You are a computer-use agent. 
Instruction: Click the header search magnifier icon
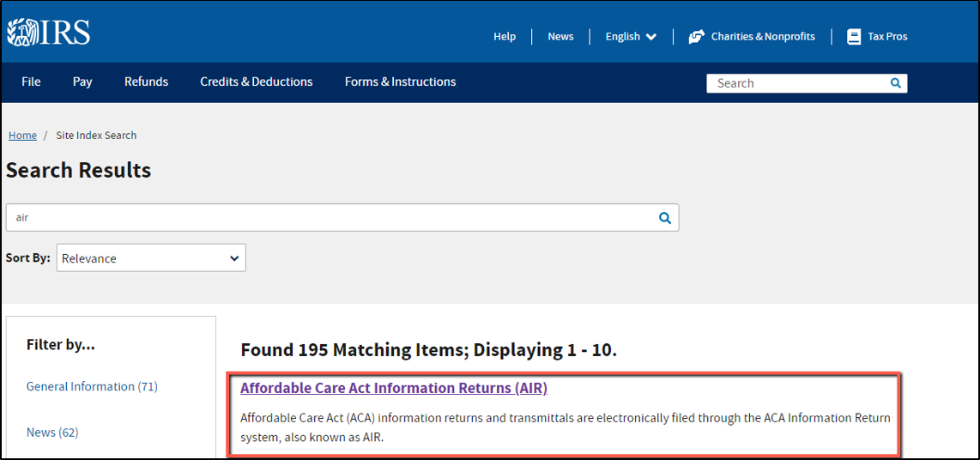click(896, 82)
